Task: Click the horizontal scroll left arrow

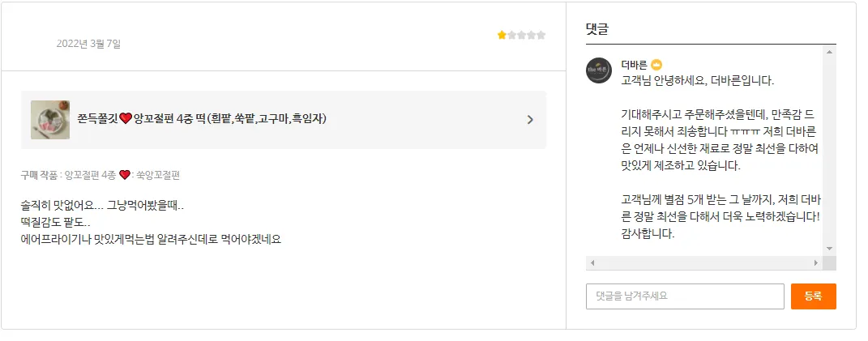Action: 592,263
